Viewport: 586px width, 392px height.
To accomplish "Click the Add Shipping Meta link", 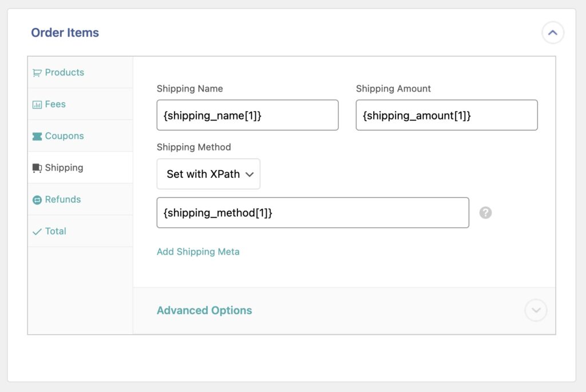I will pos(198,251).
